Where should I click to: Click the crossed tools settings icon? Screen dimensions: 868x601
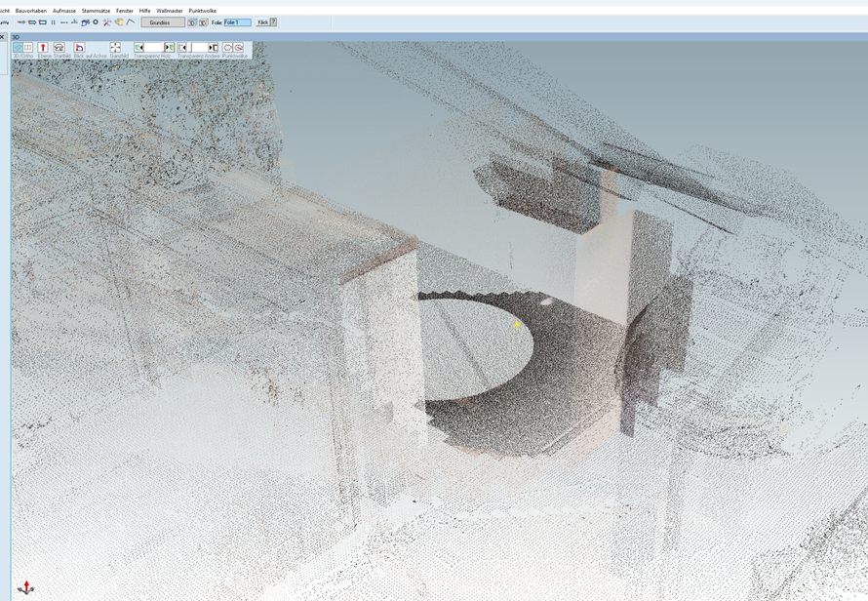[107, 22]
